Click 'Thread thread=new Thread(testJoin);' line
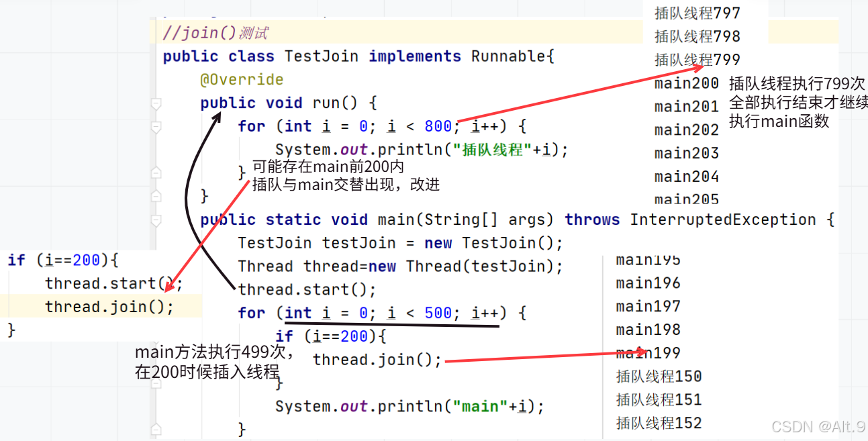The image size is (868, 441). pos(400,266)
